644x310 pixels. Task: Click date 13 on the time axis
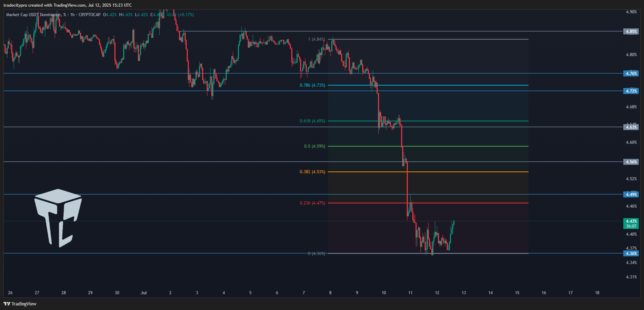(x=464, y=292)
